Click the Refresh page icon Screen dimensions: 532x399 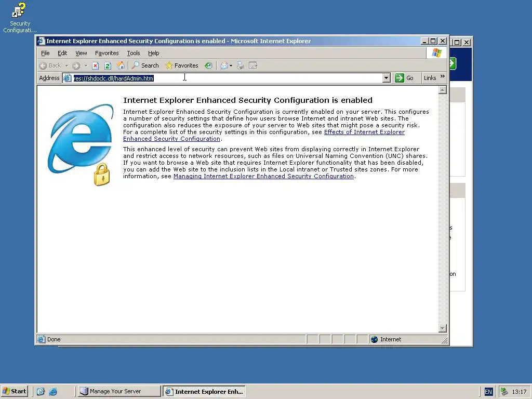(x=108, y=65)
